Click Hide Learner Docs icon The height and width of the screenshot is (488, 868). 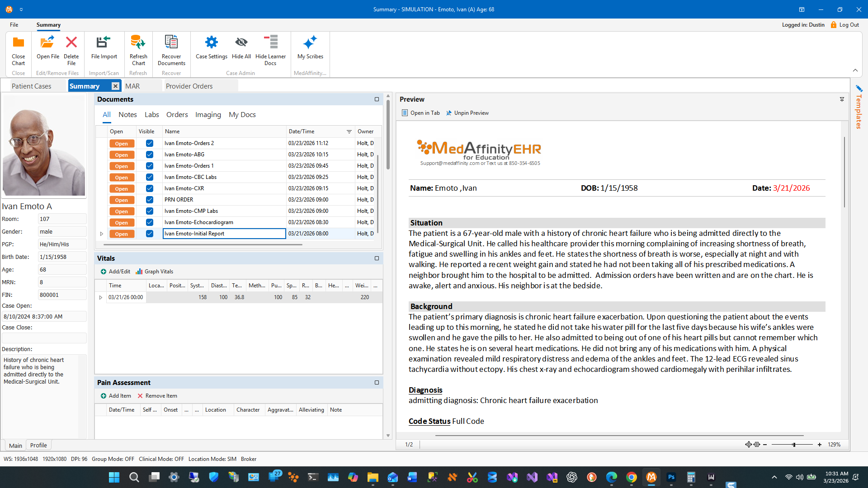[270, 43]
